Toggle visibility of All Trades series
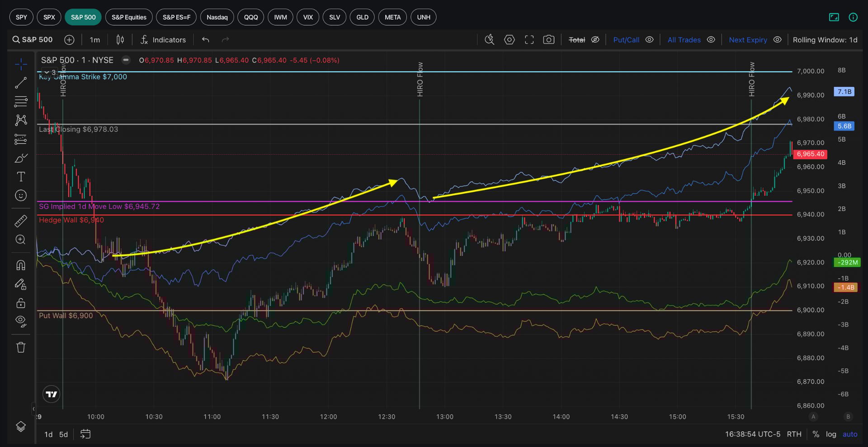This screenshot has width=868, height=447. click(x=711, y=40)
